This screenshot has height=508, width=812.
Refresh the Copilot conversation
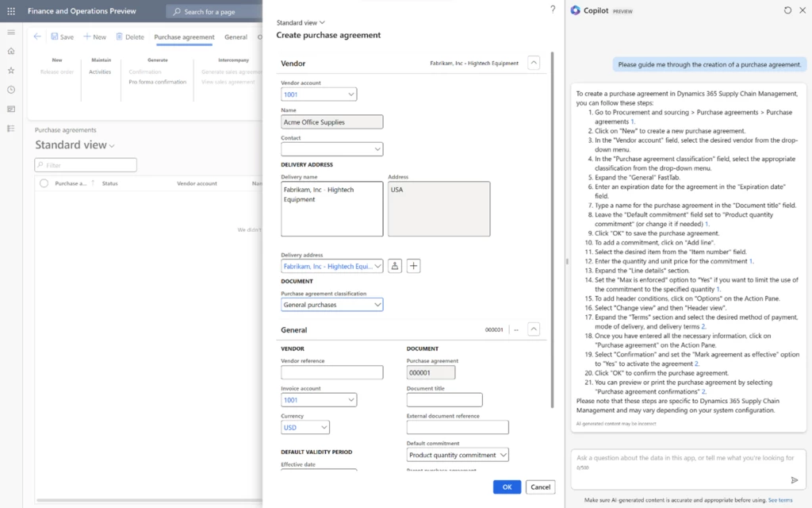(x=787, y=10)
